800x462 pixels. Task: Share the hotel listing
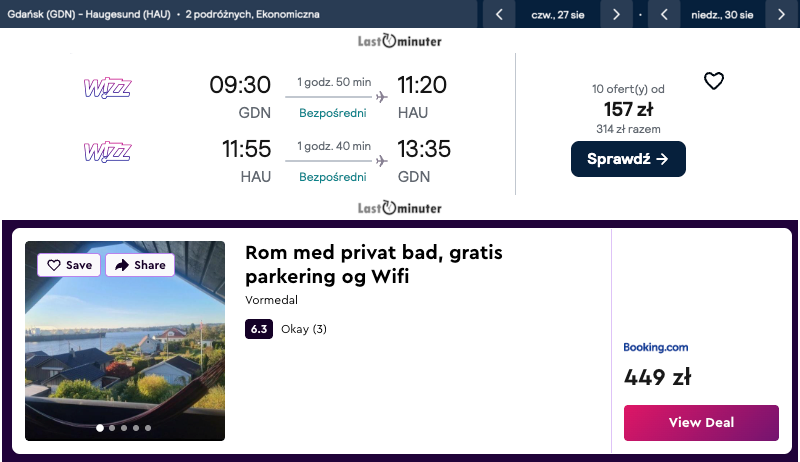click(x=140, y=265)
